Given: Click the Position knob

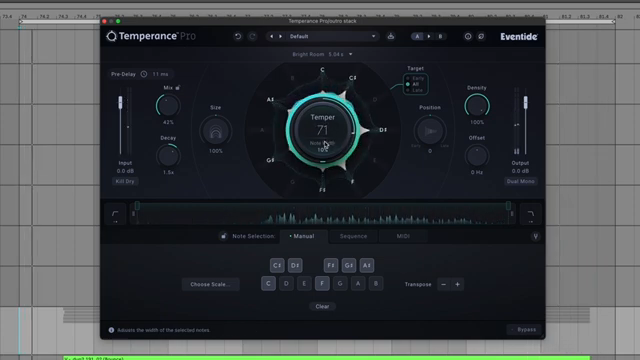Looking at the screenshot, I should (430, 131).
